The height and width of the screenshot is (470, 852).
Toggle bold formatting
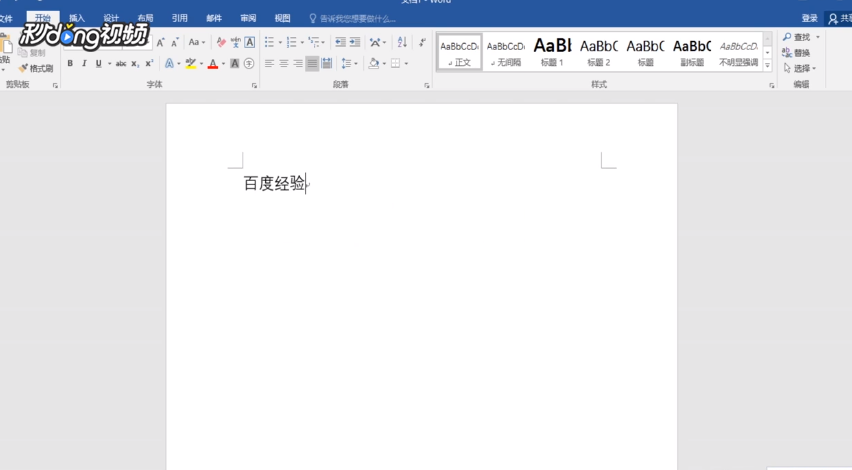click(70, 64)
